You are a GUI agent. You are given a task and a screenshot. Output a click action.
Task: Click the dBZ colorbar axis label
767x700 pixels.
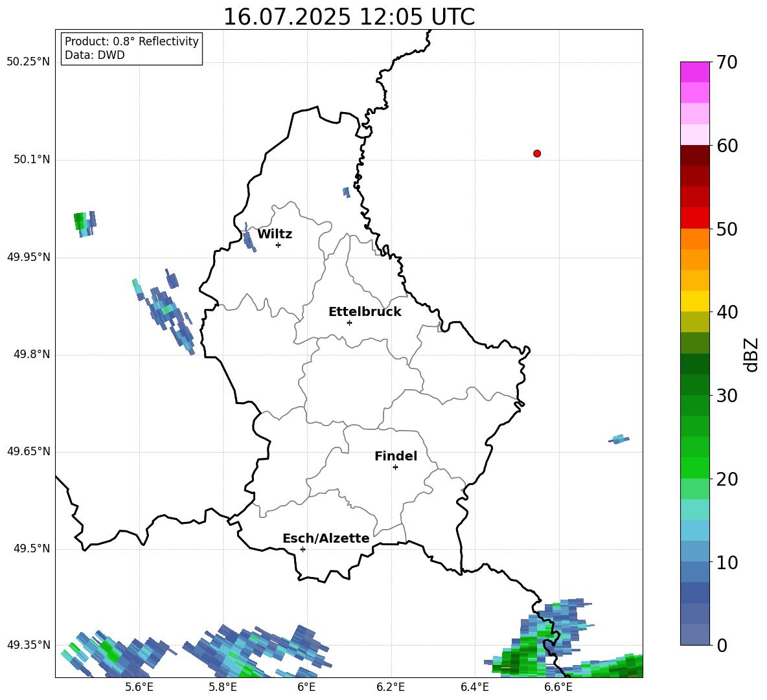[x=751, y=354]
